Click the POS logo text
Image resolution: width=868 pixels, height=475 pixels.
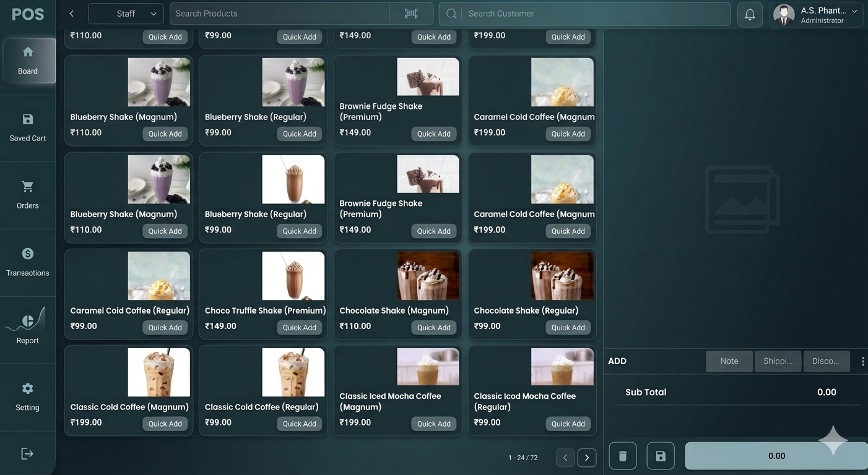28,14
